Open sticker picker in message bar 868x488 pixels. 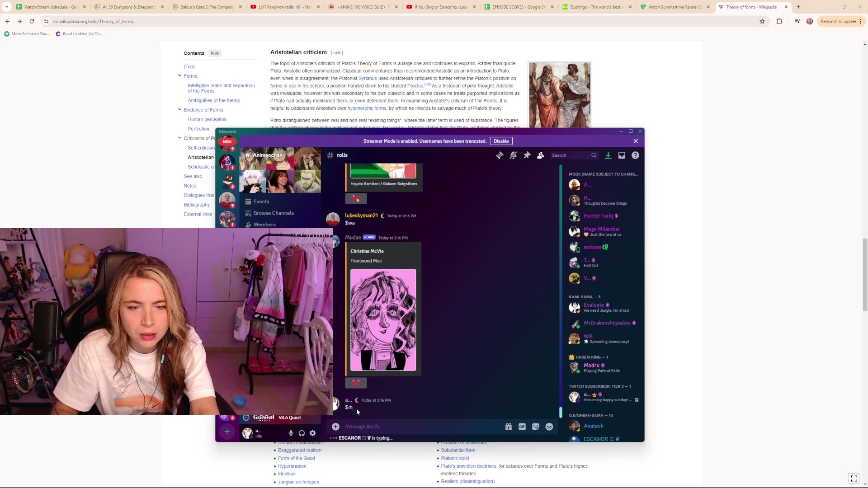pos(536,427)
